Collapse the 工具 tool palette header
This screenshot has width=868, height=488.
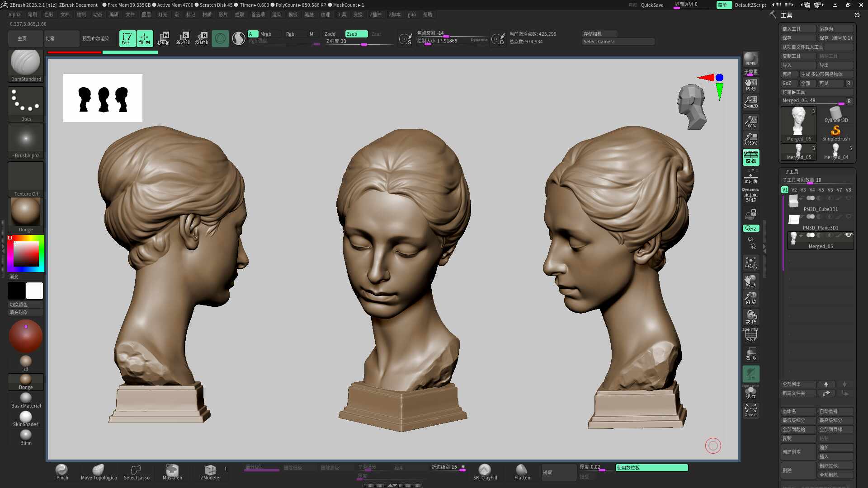point(786,15)
